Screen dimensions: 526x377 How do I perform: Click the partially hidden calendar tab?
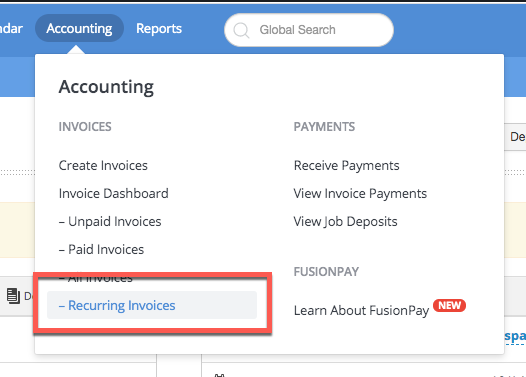pyautogui.click(x=11, y=29)
